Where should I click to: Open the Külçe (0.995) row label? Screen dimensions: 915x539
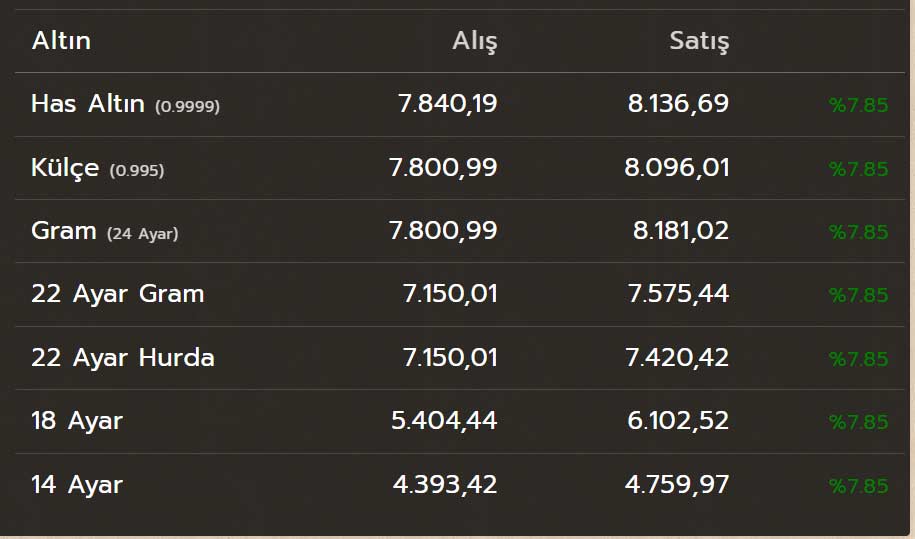(x=97, y=168)
